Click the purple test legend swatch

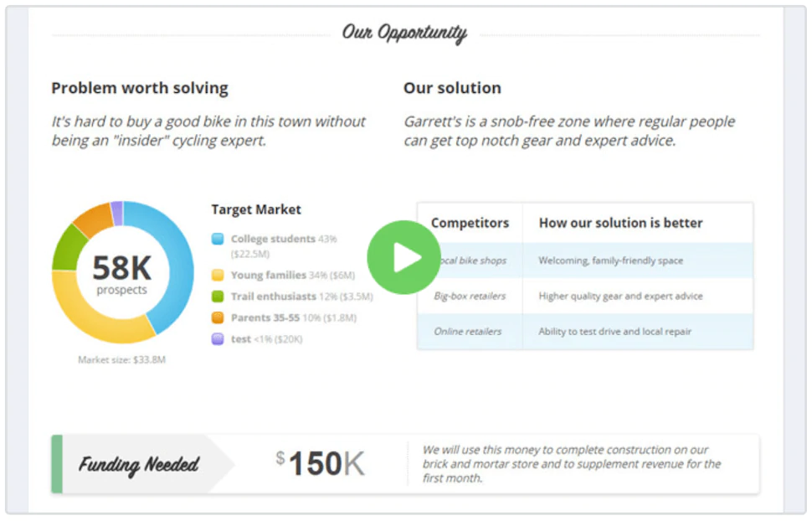[x=218, y=339]
